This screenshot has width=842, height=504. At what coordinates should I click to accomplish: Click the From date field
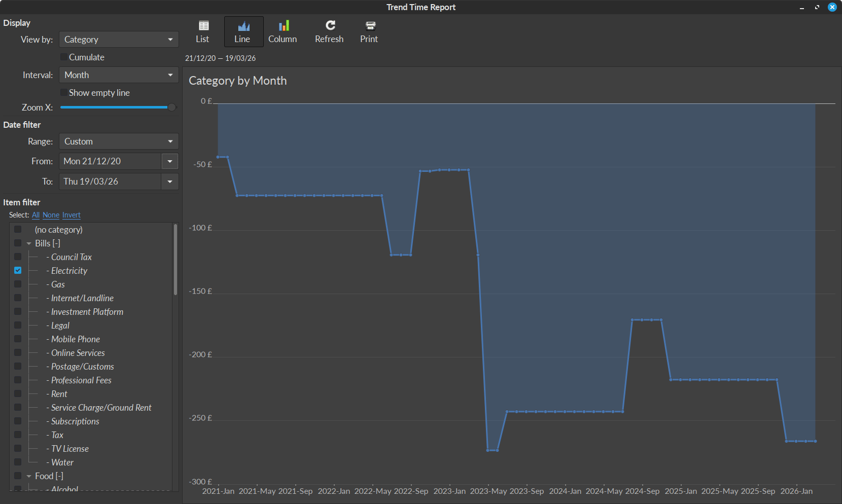110,161
